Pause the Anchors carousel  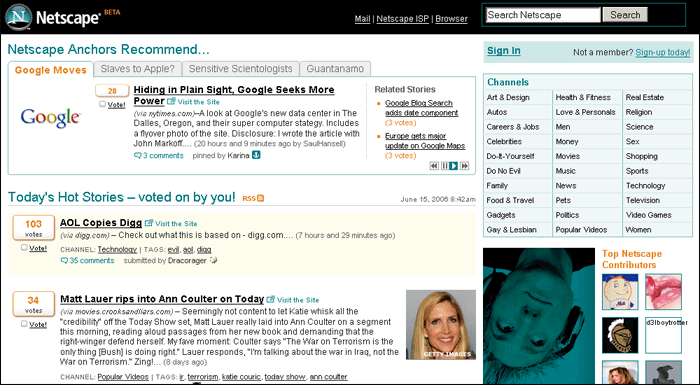coord(445,166)
